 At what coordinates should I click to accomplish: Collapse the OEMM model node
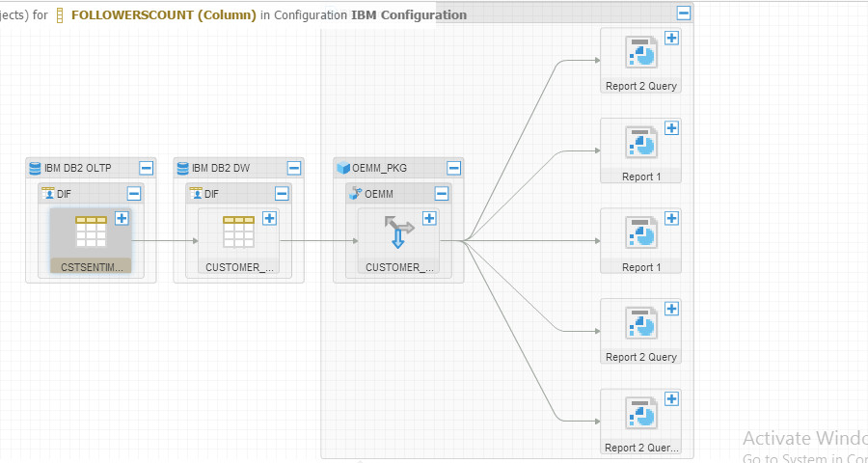442,193
